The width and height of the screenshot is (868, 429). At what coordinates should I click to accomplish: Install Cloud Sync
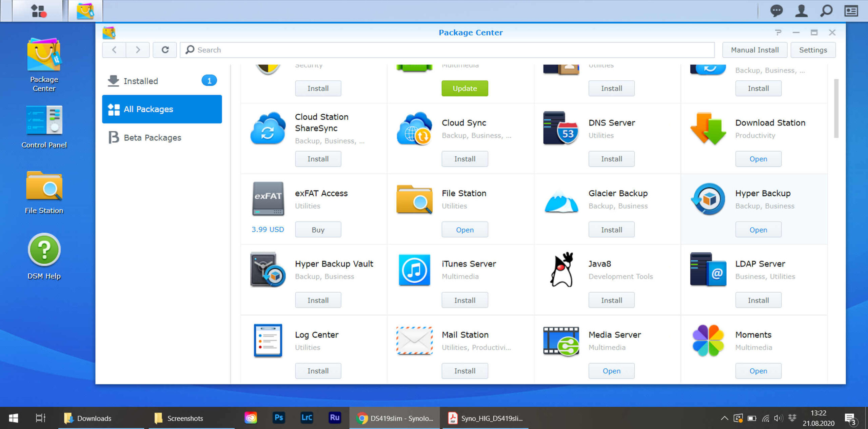[x=465, y=159]
